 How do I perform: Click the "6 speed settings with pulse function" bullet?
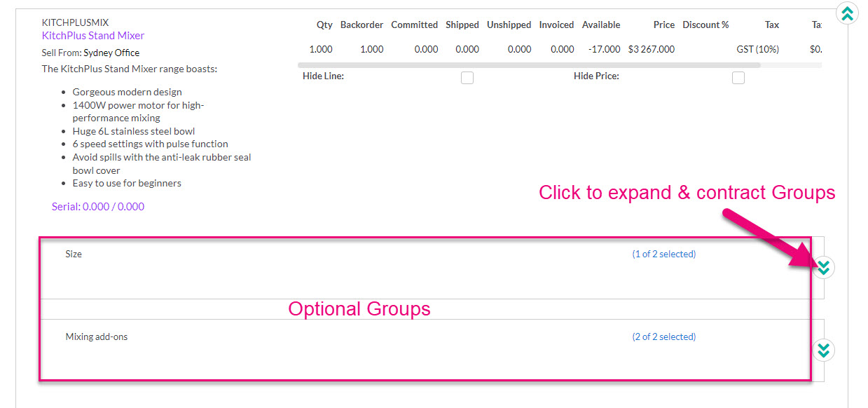[x=151, y=144]
